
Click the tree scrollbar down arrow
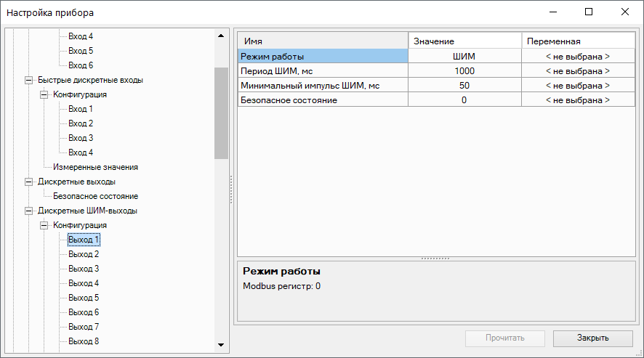[221, 345]
